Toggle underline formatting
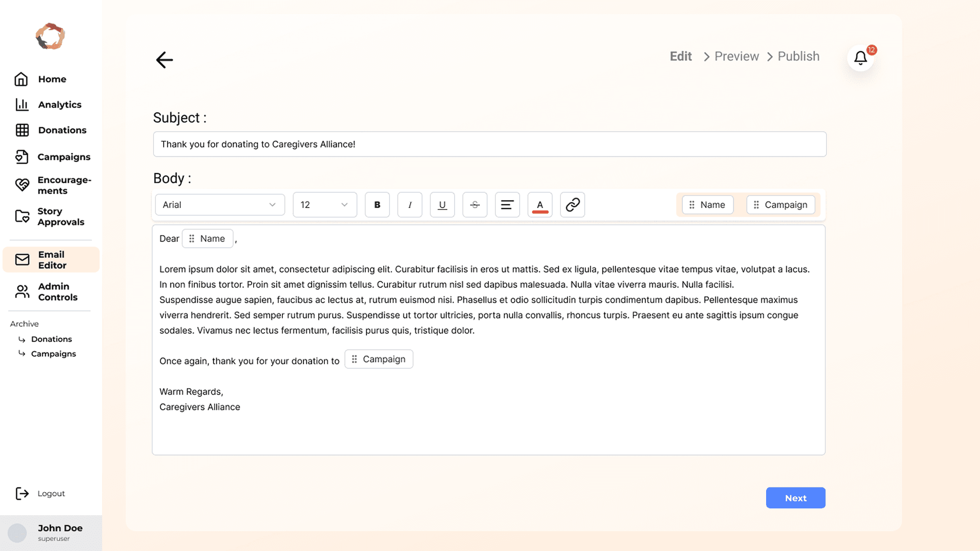The image size is (980, 551). click(x=442, y=205)
